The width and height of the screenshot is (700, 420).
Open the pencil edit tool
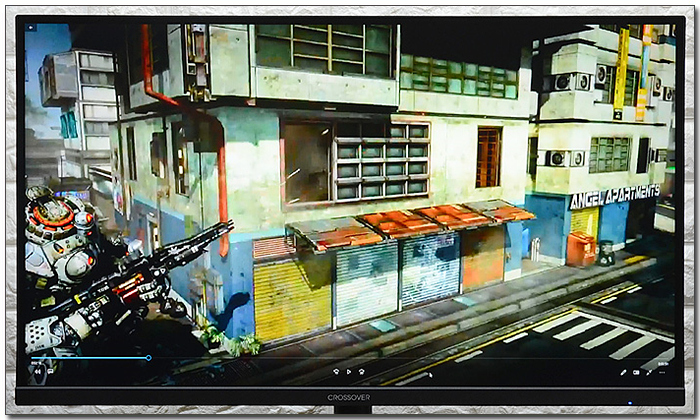[x=623, y=372]
